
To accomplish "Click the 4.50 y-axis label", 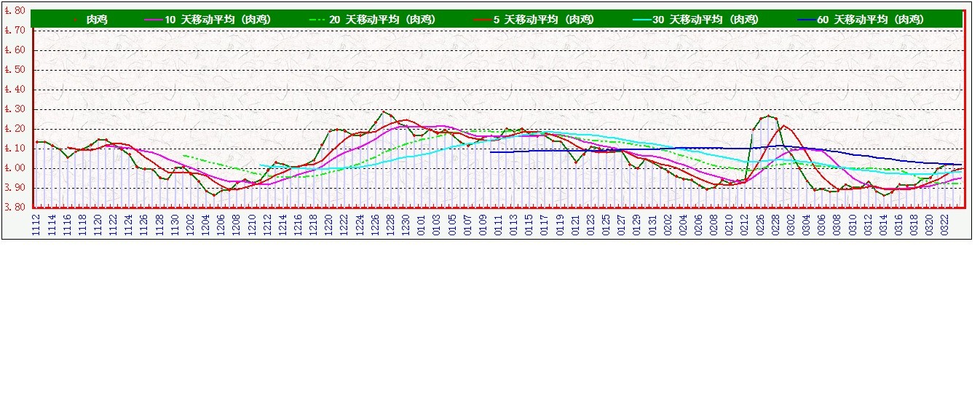I will pyautogui.click(x=15, y=70).
